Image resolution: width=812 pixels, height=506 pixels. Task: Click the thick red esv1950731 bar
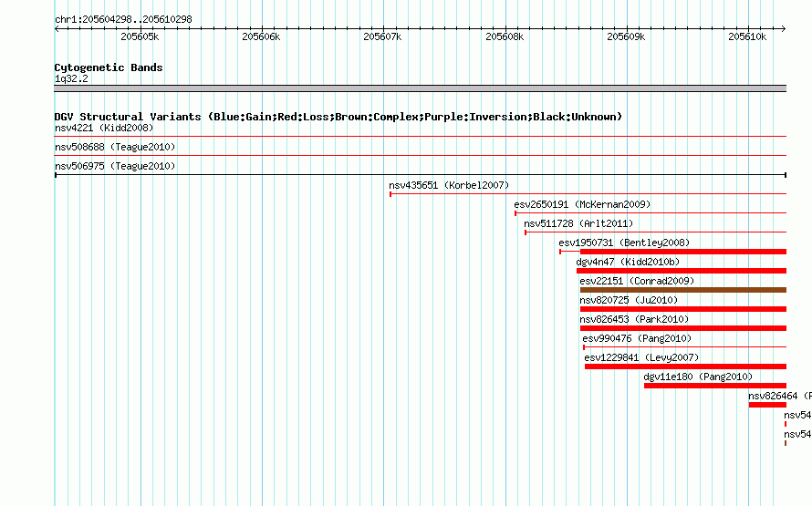point(683,252)
